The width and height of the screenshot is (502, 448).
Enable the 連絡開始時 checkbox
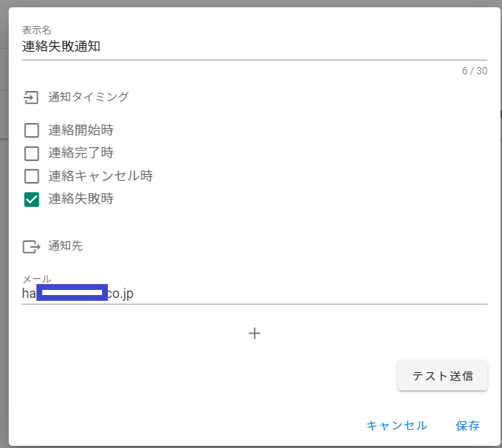31,131
